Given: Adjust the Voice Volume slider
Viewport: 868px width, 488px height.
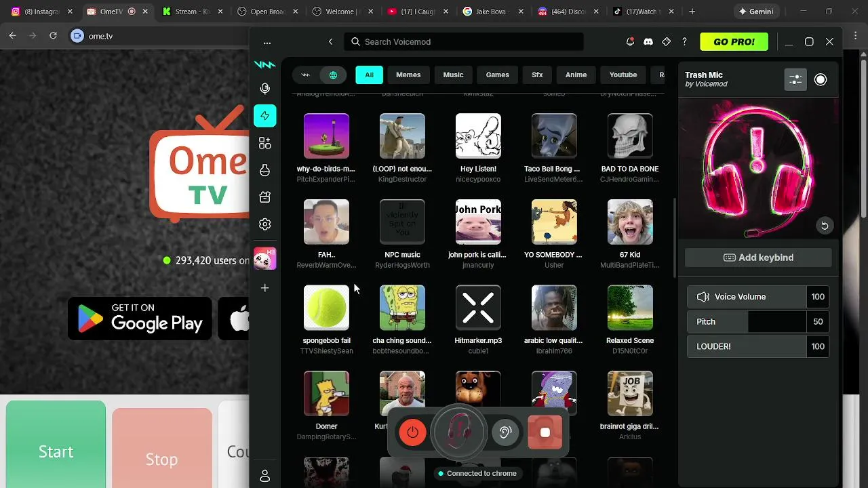Looking at the screenshot, I should click(758, 297).
